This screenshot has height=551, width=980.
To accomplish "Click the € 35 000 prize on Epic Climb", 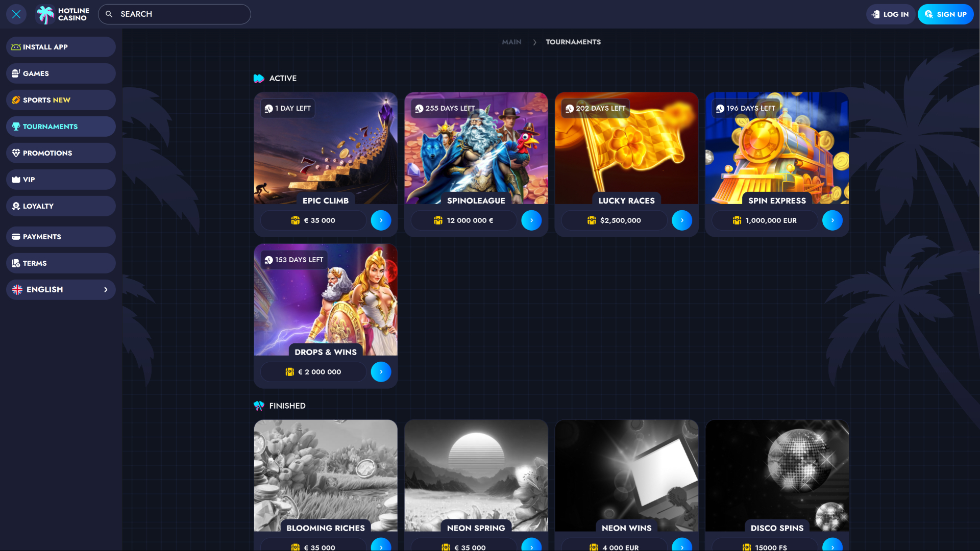I will tap(313, 220).
